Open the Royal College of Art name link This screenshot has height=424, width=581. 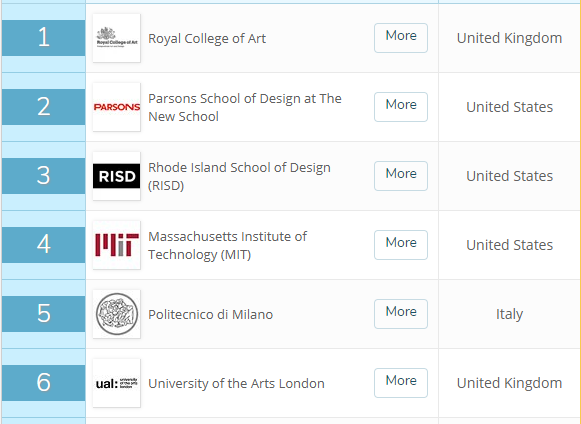point(207,39)
